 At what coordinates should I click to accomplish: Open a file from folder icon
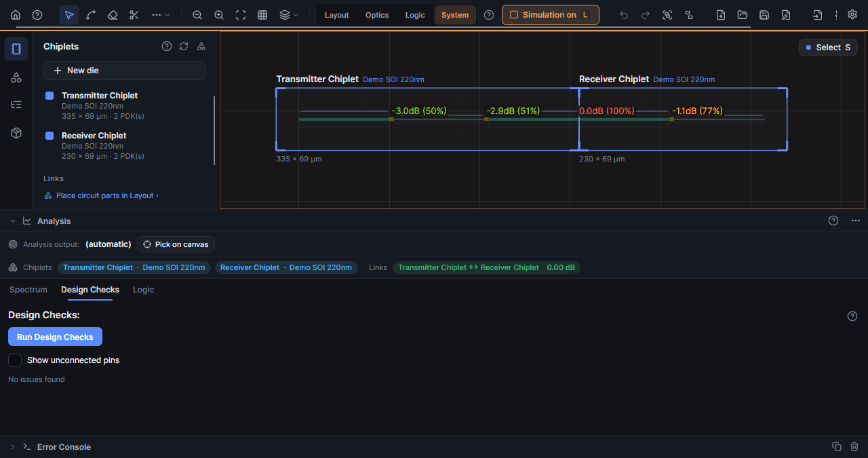click(743, 15)
